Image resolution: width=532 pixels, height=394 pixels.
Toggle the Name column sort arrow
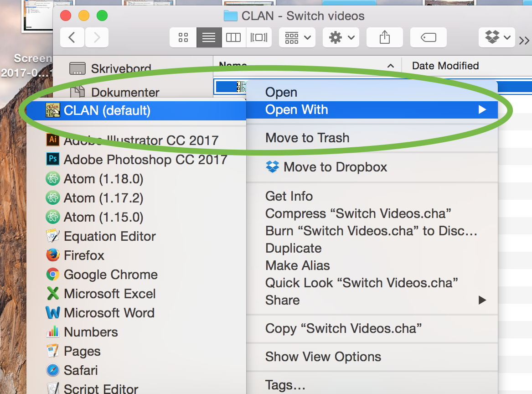pos(391,66)
